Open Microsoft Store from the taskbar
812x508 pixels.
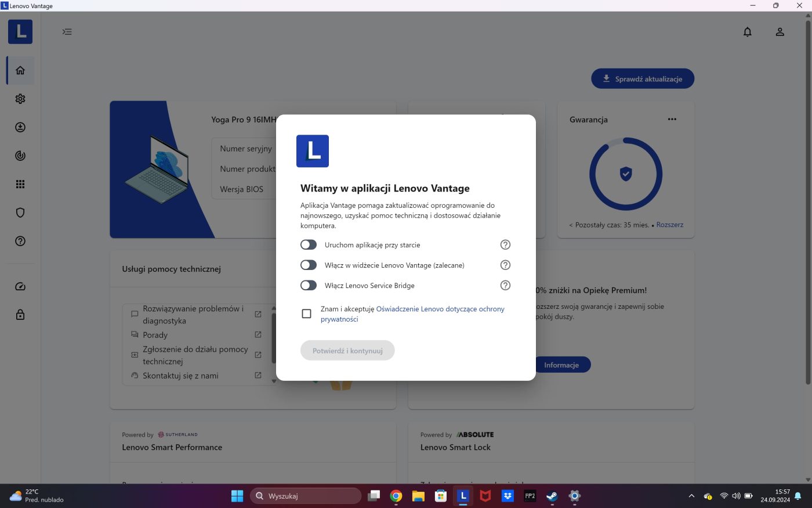tap(441, 496)
